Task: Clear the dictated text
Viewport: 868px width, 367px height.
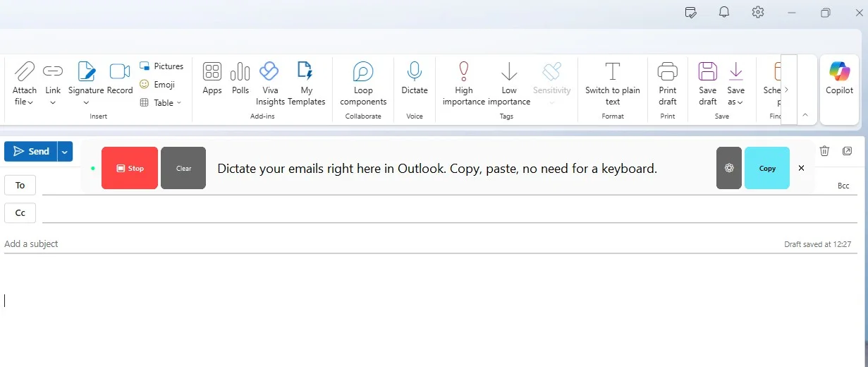Action: pos(183,168)
